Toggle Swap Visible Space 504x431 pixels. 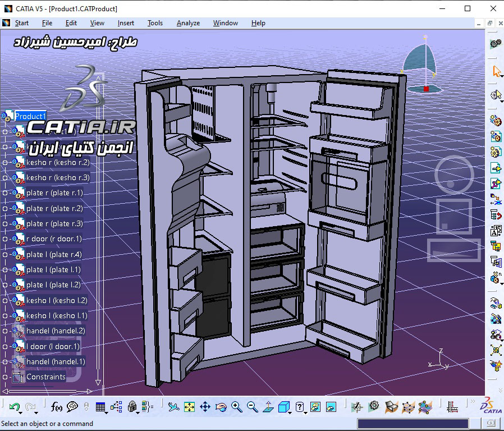(x=331, y=407)
